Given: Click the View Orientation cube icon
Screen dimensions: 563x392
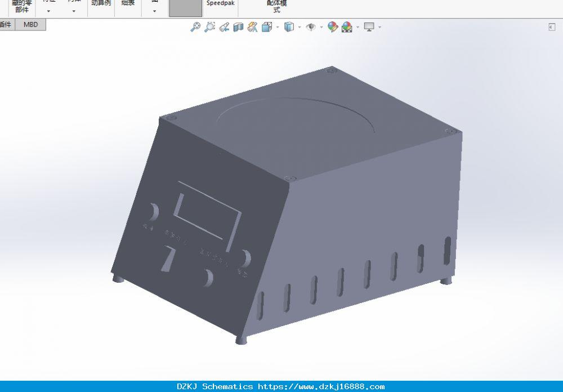Looking at the screenshot, I should point(267,27).
